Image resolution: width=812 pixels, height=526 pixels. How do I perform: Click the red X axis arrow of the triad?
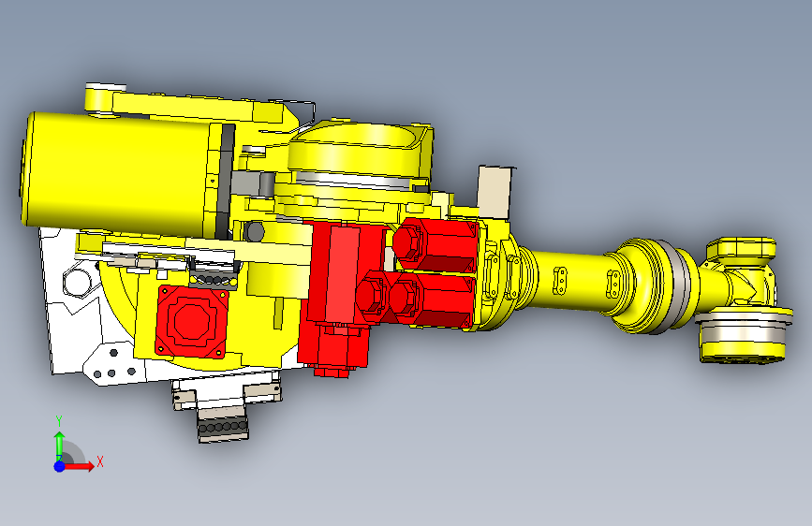(81, 466)
